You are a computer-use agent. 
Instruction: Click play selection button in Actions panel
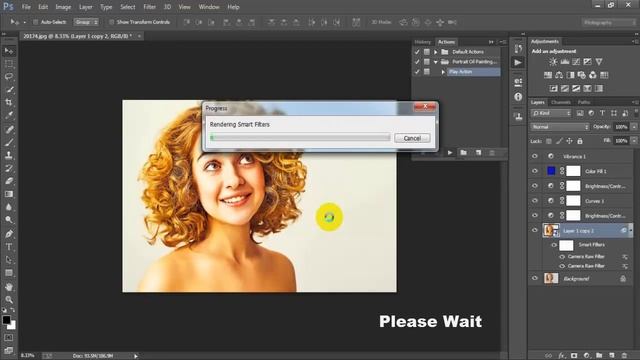tap(450, 153)
